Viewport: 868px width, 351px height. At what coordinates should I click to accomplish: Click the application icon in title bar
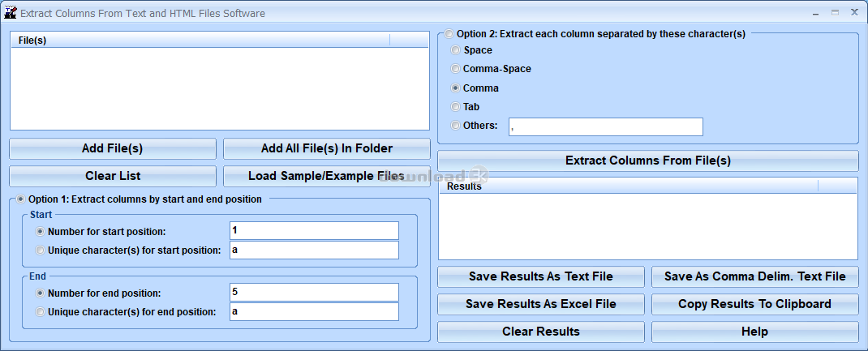10,13
